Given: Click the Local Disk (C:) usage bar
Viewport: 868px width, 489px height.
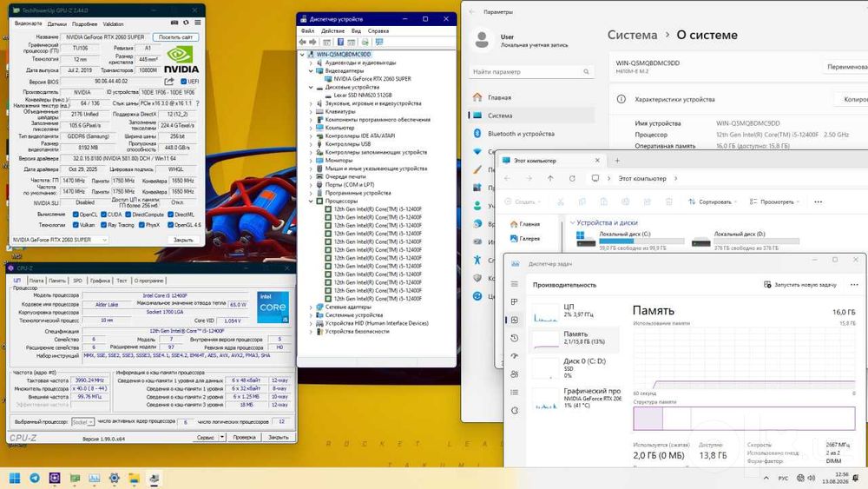Looking at the screenshot, I should tap(641, 241).
